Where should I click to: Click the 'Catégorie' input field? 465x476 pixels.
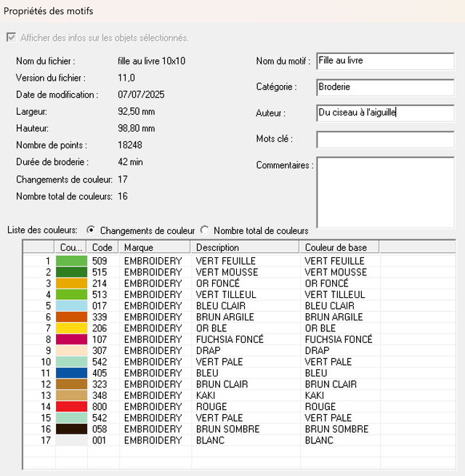[x=385, y=87]
